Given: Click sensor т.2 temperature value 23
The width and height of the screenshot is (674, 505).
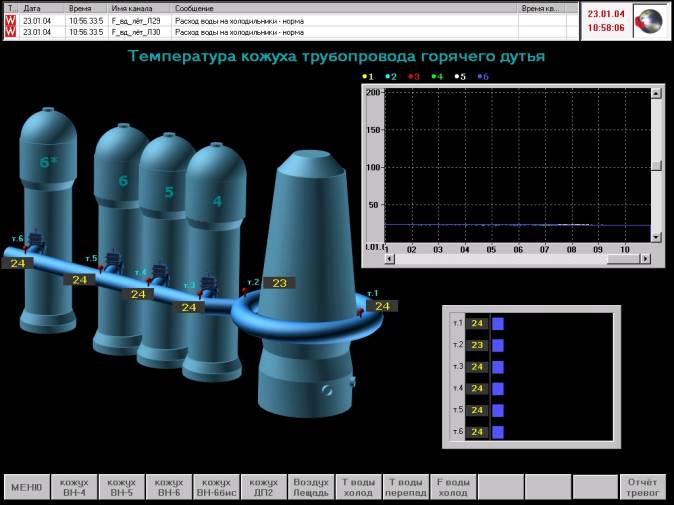Looking at the screenshot, I should (280, 283).
